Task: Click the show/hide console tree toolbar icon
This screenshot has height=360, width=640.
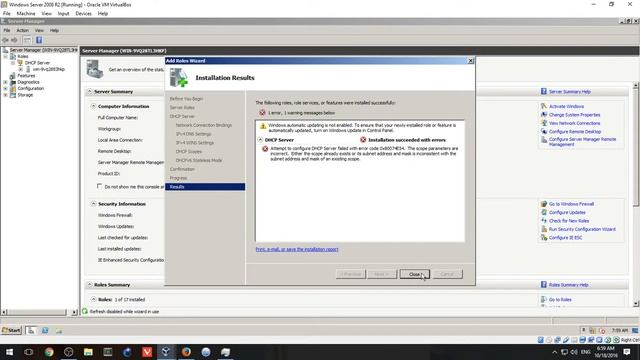Action: [27, 40]
